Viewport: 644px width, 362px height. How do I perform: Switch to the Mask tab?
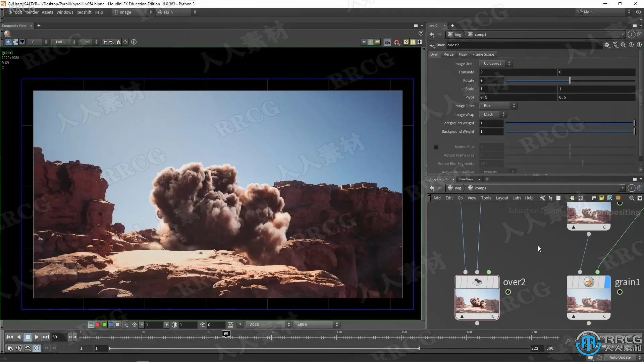[463, 54]
